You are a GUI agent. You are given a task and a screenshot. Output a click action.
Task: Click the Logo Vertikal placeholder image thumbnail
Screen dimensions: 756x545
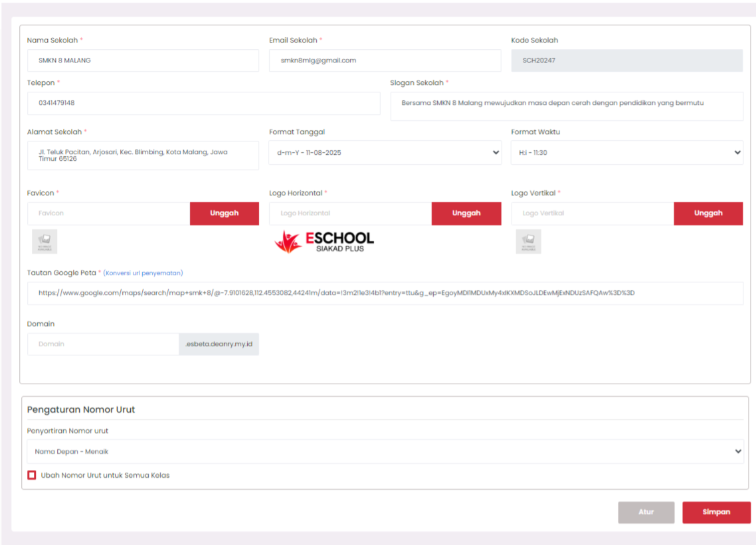coord(528,242)
